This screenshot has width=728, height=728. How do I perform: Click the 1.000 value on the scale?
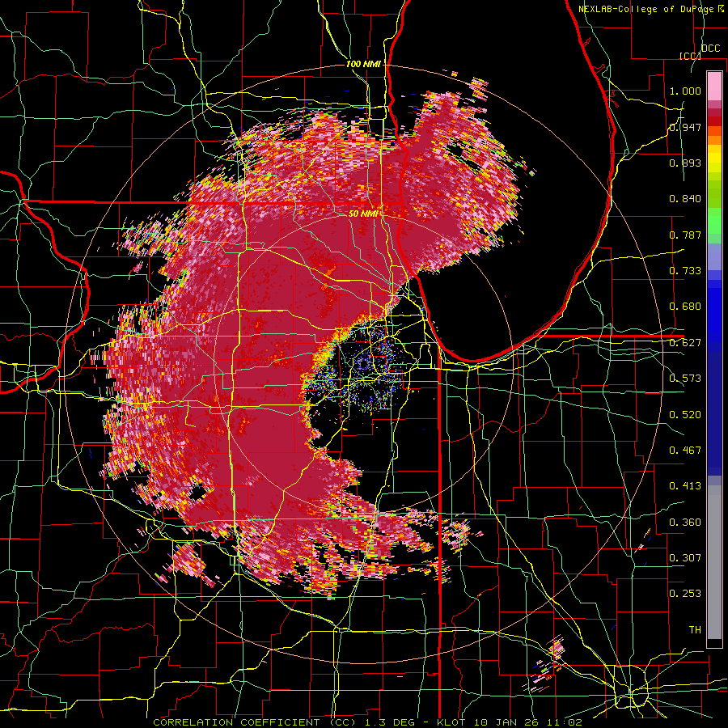tap(685, 91)
